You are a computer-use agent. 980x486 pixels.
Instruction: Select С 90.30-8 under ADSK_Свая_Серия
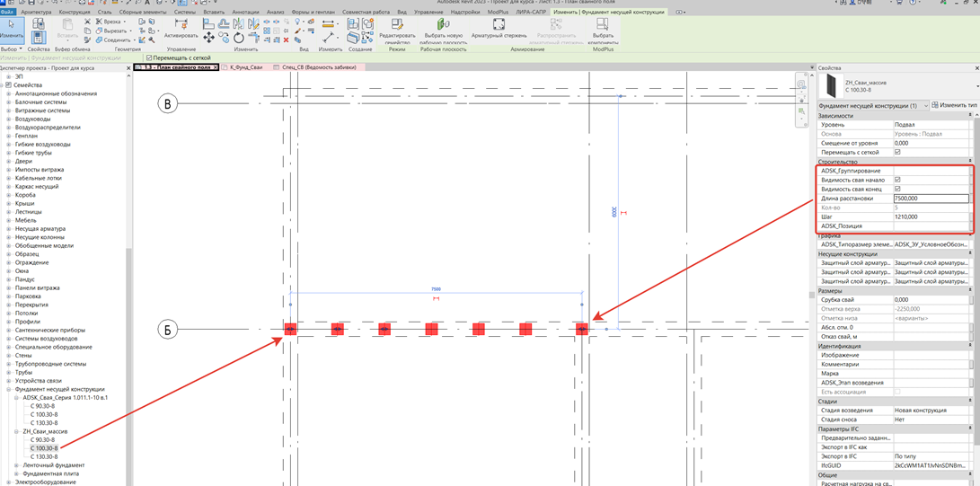click(42, 406)
